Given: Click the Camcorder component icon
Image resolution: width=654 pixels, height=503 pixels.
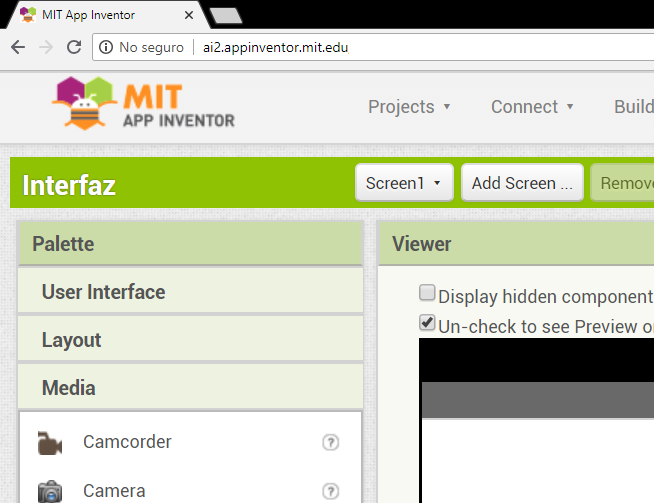Looking at the screenshot, I should [x=48, y=442].
